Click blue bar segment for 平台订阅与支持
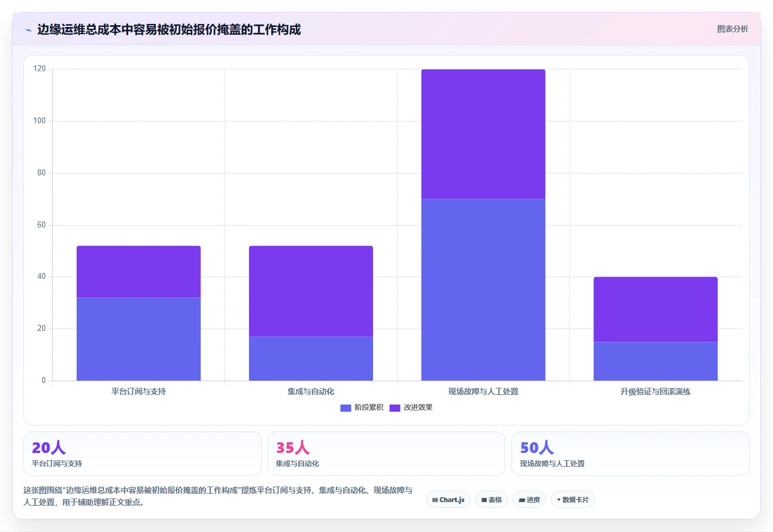 coord(138,339)
